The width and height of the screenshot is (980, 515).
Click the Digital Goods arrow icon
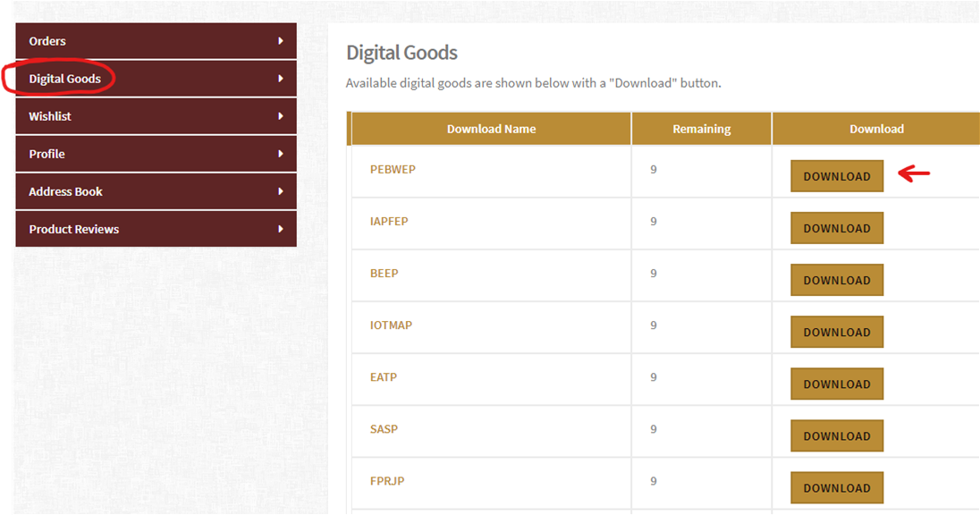coord(281,79)
